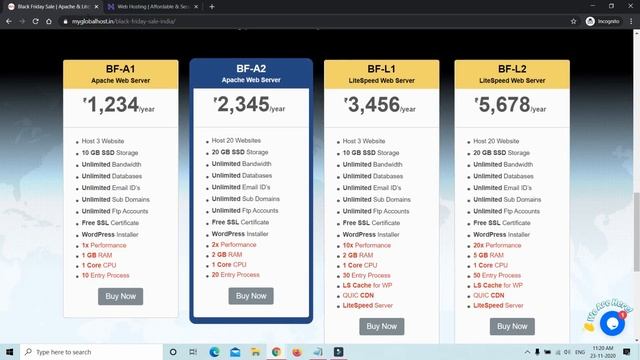This screenshot has height=360, width=640.
Task: Open Cortana from the taskbar
Action: tap(173, 352)
